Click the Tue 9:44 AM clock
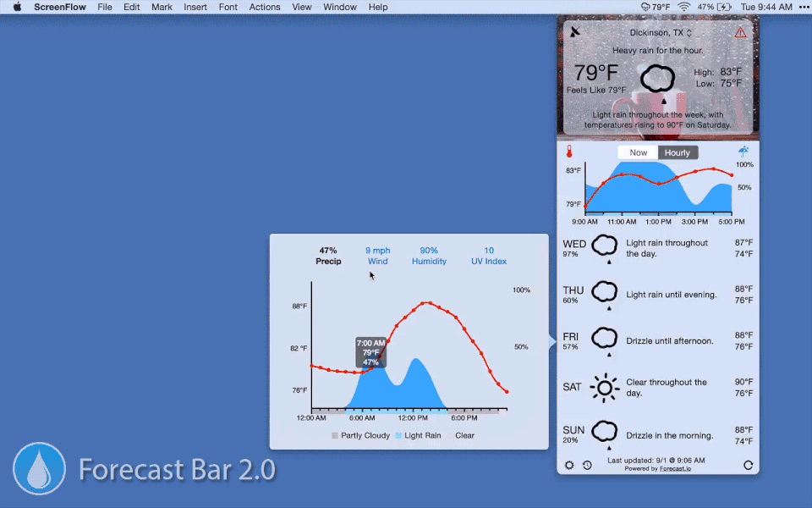 [x=766, y=7]
